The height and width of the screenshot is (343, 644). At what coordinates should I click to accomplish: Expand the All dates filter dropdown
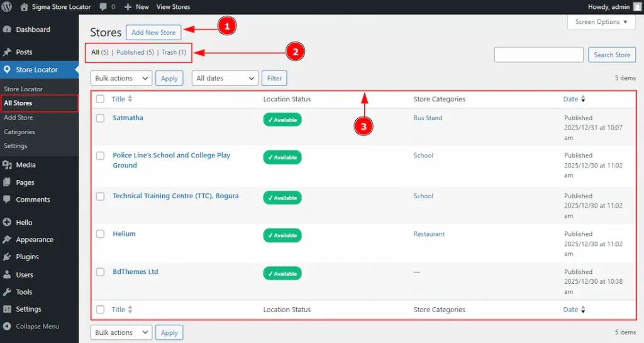coord(225,78)
